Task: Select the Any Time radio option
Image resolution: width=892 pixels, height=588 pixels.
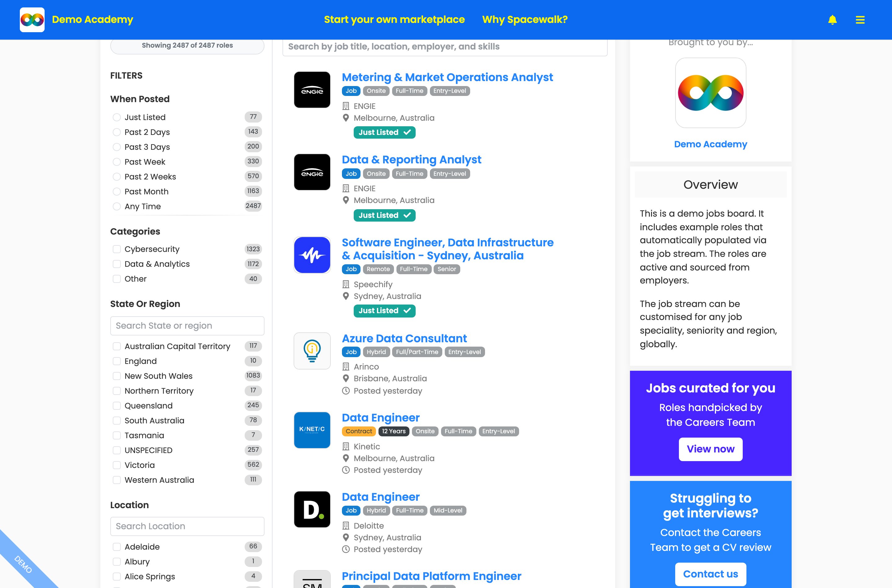Action: [x=117, y=206]
